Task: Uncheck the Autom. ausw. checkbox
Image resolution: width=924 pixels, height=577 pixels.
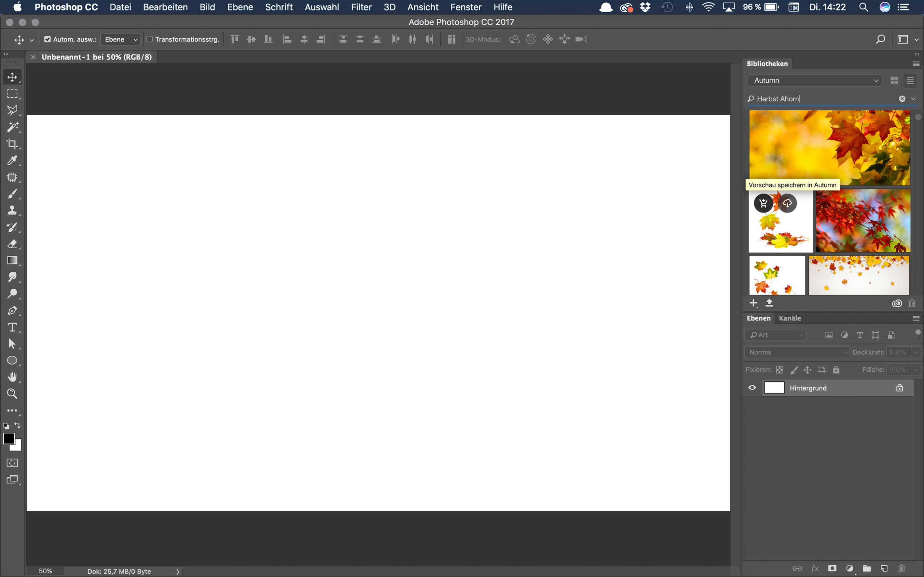Action: pos(47,39)
